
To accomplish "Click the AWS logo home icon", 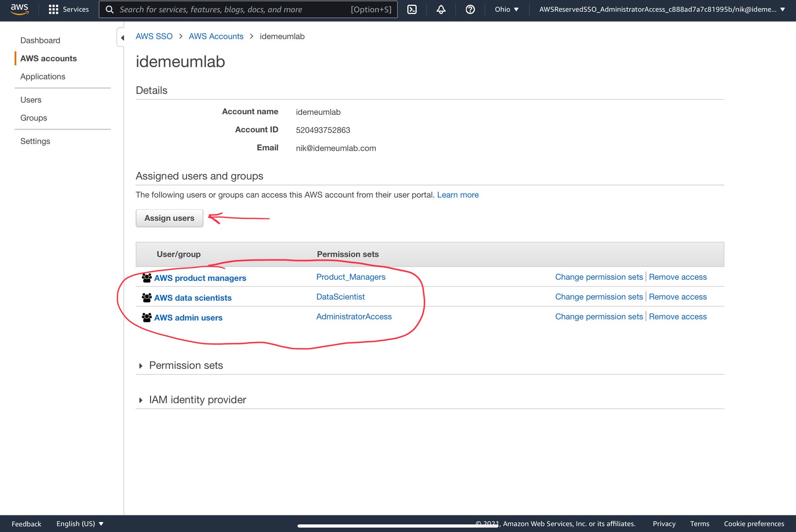I will 20,9.
